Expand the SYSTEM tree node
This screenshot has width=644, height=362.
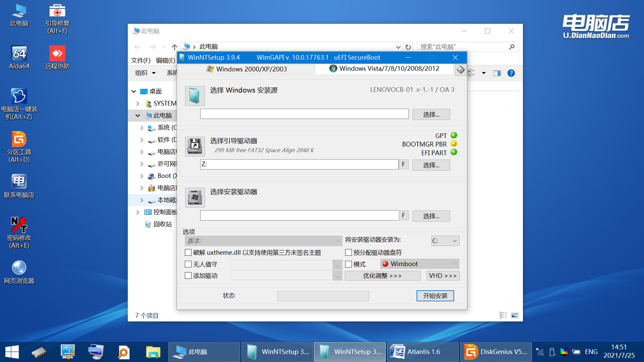pos(138,103)
